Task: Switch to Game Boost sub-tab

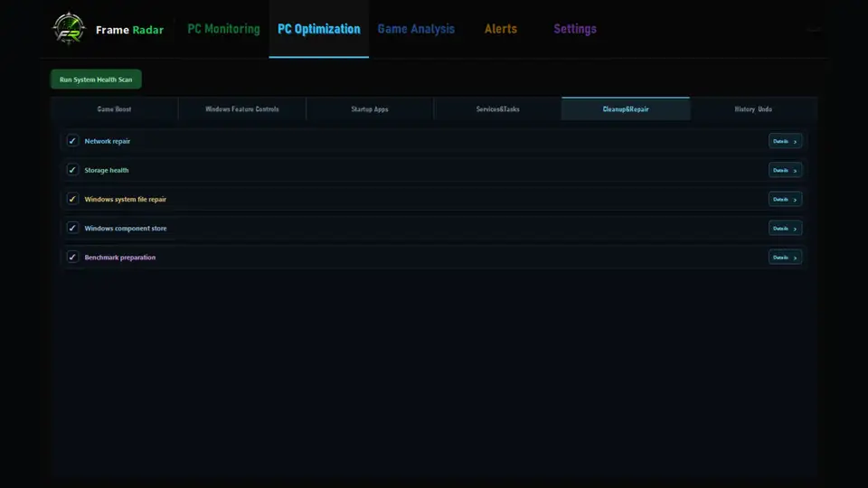Action: [x=114, y=109]
